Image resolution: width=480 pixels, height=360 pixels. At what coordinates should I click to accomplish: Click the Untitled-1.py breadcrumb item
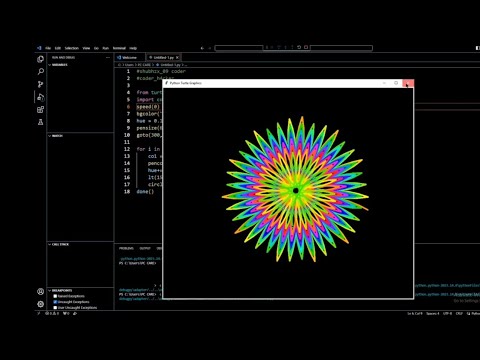click(x=170, y=65)
